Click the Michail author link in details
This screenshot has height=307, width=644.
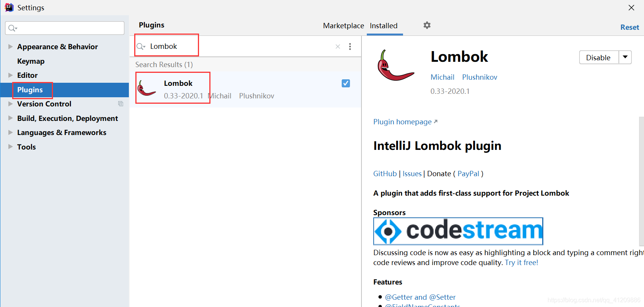(x=442, y=77)
